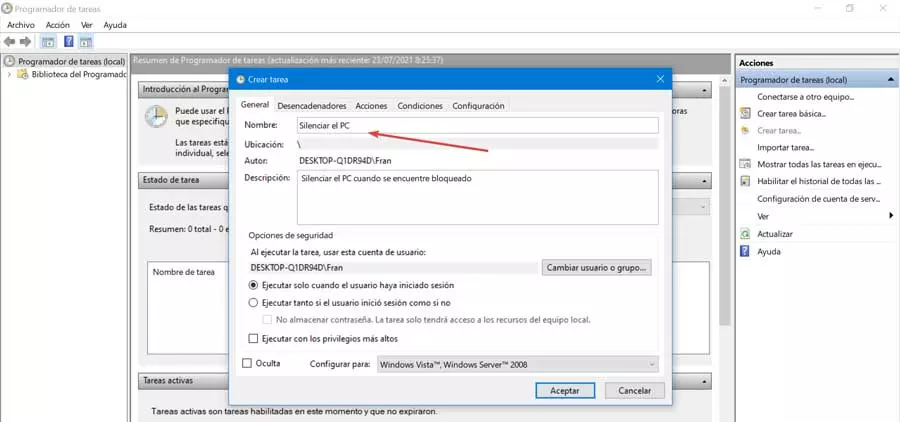Open the Configurar para dropdown
The height and width of the screenshot is (422, 900).
coord(518,364)
